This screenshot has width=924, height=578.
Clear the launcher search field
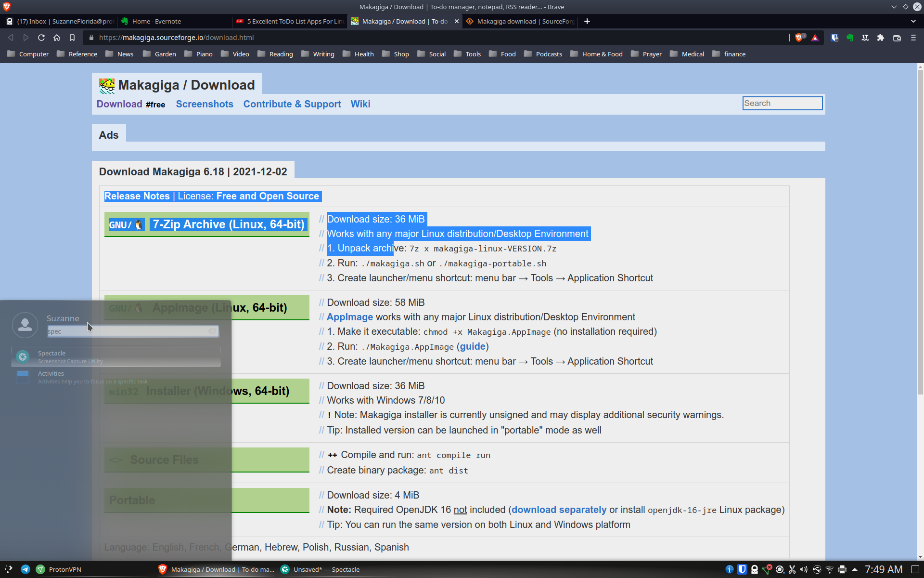pos(212,331)
